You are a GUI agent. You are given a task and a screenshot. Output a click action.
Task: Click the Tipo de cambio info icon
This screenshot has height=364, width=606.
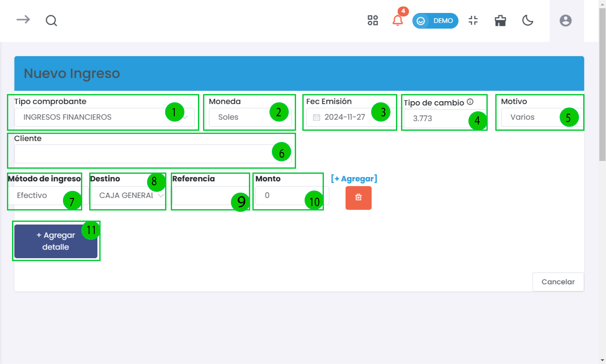tap(470, 102)
